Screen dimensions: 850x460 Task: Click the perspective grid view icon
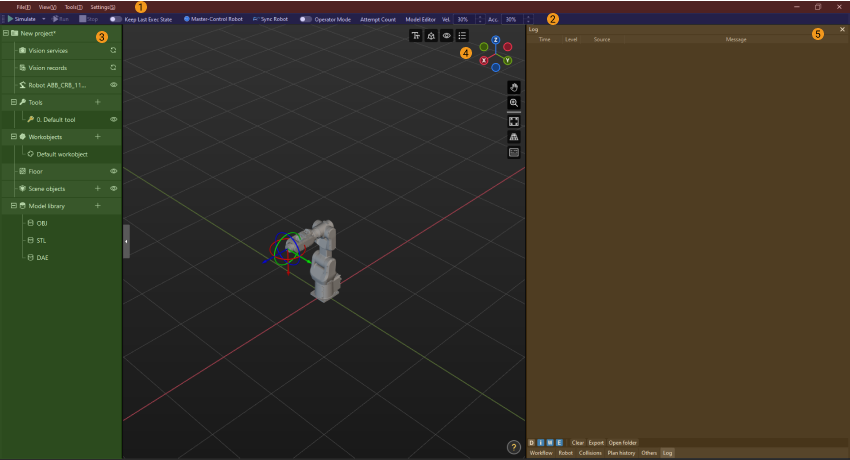[x=513, y=137]
